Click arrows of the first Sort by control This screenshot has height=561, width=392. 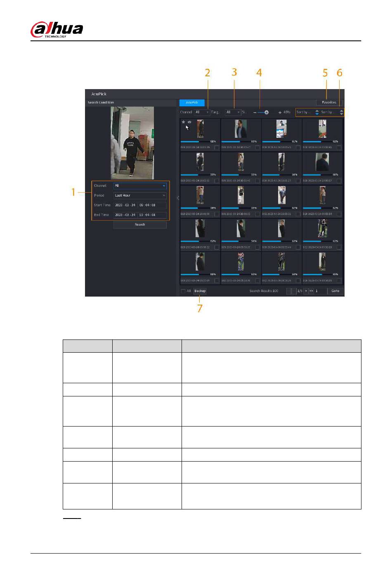point(317,112)
